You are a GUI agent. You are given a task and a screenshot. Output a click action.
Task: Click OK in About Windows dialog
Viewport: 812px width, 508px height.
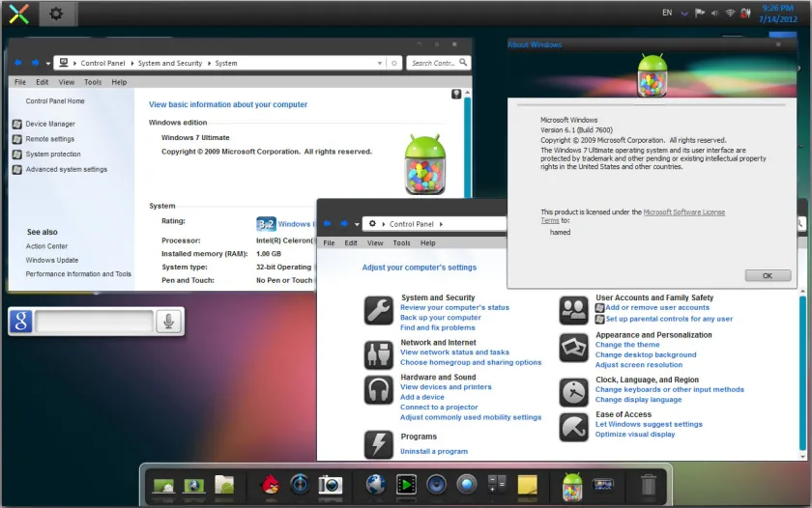click(768, 275)
